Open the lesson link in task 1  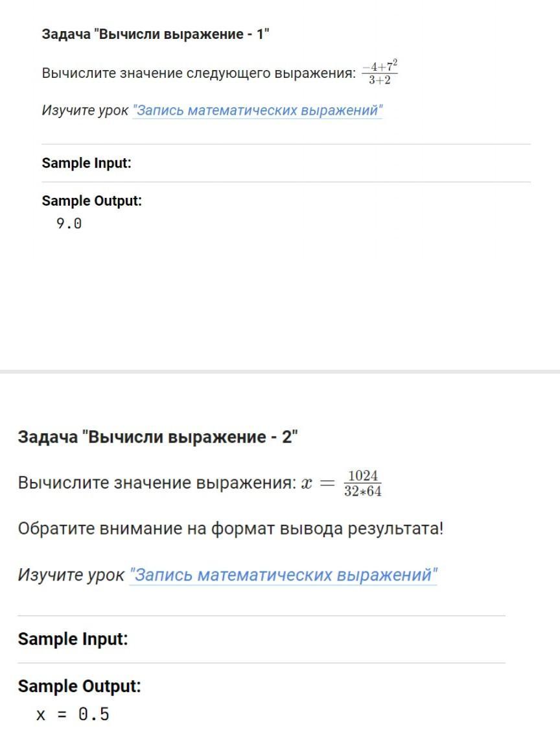(257, 110)
